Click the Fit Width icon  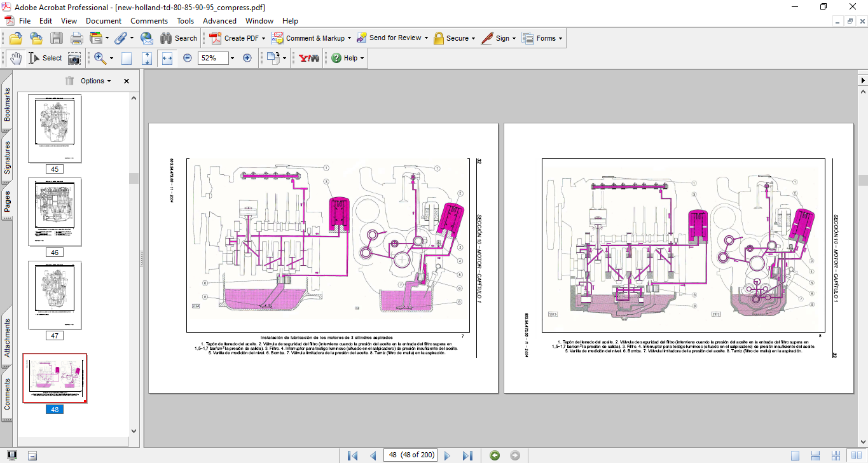[167, 58]
